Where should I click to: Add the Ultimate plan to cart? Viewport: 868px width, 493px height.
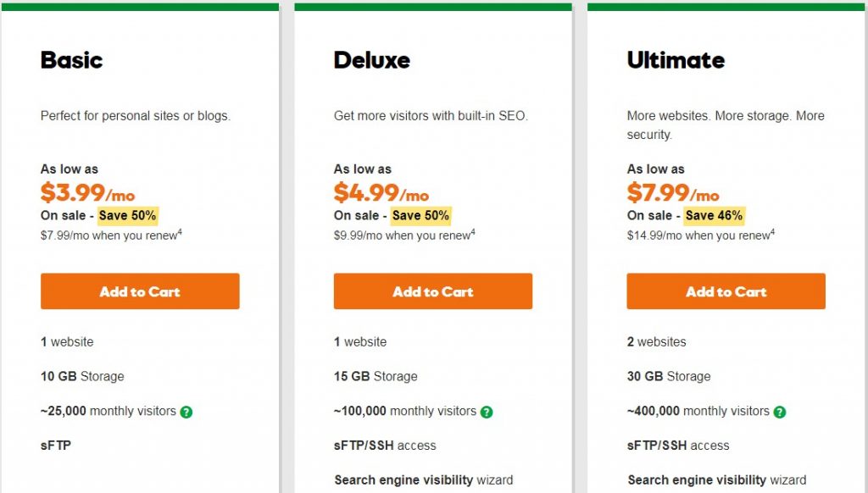[726, 291]
